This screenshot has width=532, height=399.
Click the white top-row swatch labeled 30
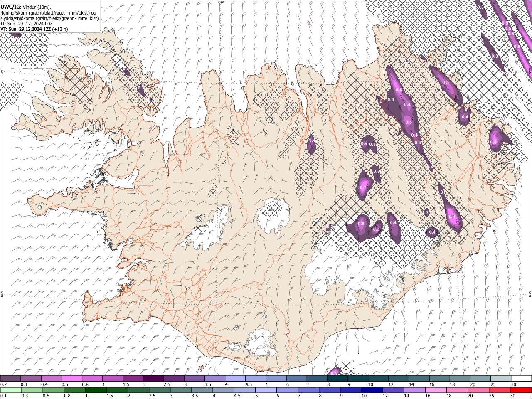521,378
